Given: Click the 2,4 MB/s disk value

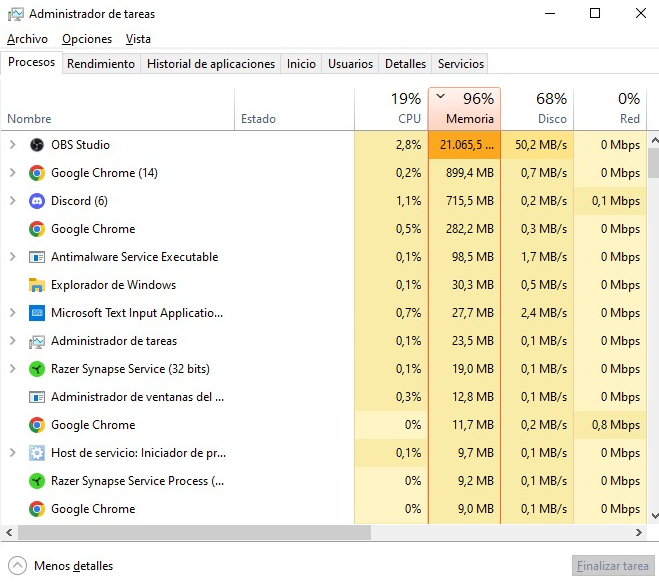Looking at the screenshot, I should click(544, 313).
